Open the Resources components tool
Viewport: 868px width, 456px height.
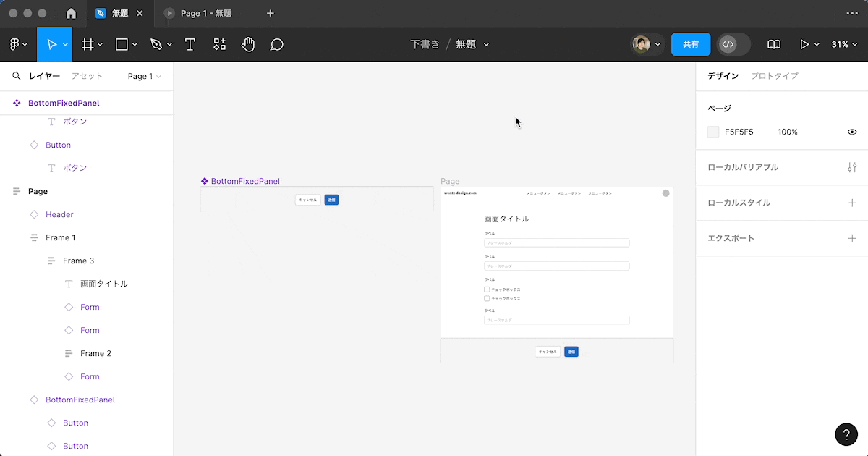220,45
